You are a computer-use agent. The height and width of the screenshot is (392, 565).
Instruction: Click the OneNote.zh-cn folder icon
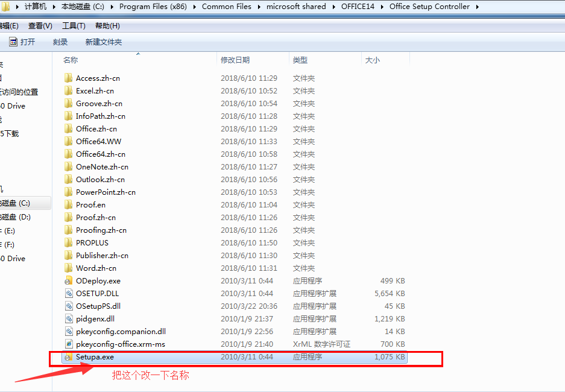point(68,166)
